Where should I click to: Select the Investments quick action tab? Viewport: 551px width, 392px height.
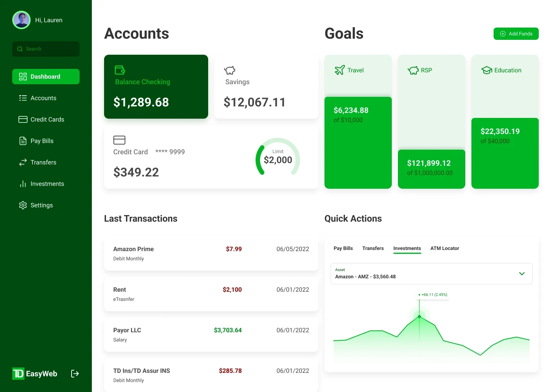click(407, 248)
